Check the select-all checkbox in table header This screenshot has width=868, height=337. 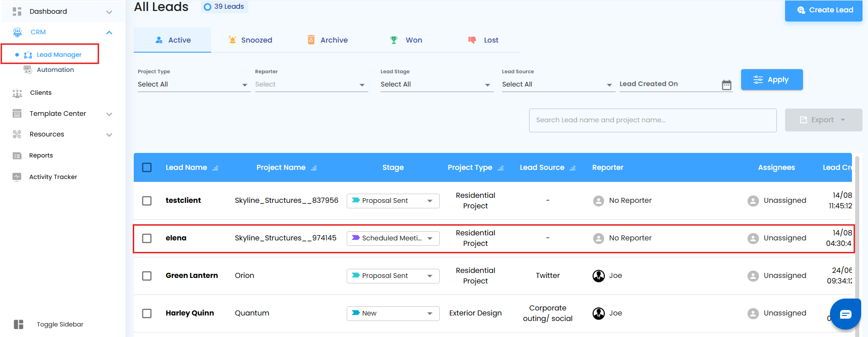coord(147,168)
